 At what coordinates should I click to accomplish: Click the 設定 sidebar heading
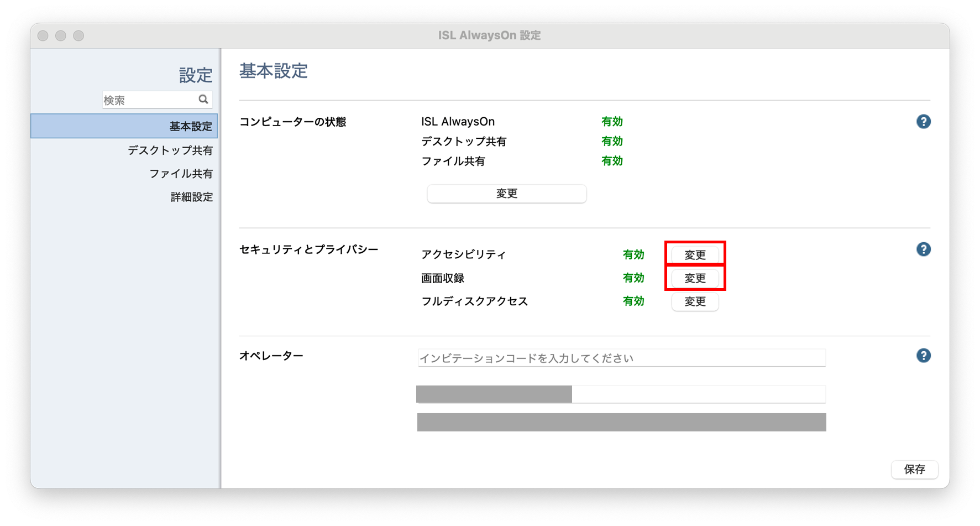pyautogui.click(x=196, y=75)
